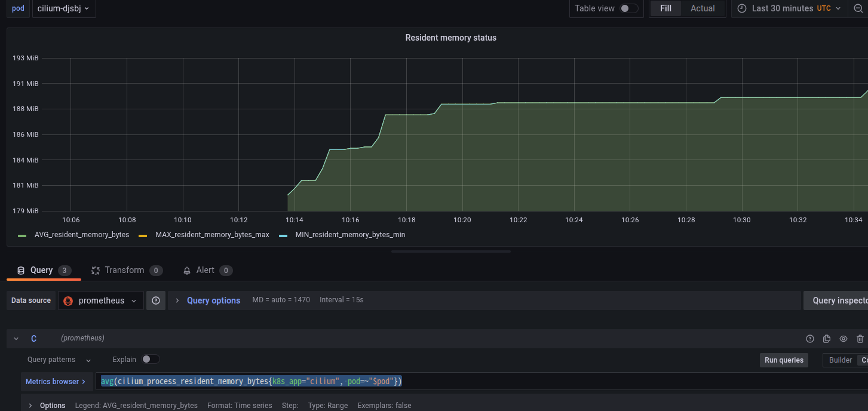Image resolution: width=868 pixels, height=411 pixels.
Task: Click the MD = auto = 1470 text
Action: (281, 300)
